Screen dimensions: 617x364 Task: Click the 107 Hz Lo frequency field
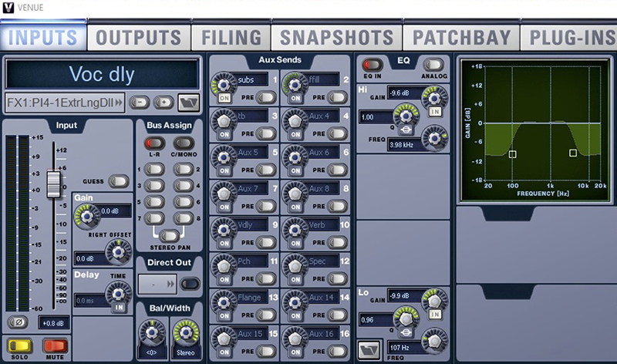click(404, 348)
